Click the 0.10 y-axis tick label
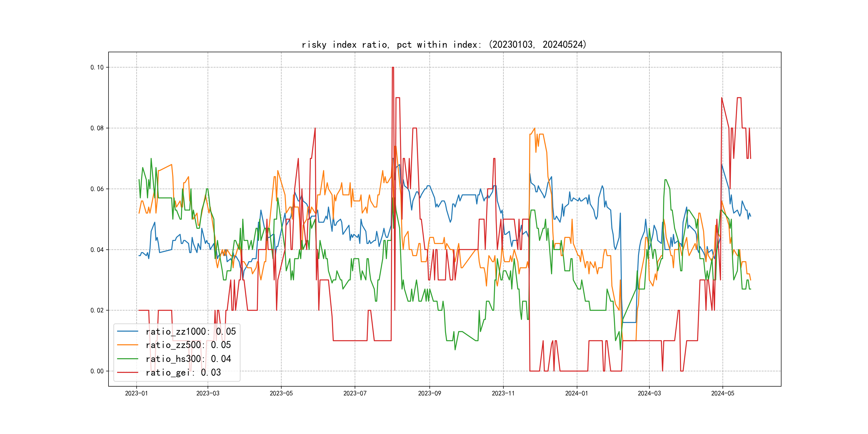 [97, 68]
